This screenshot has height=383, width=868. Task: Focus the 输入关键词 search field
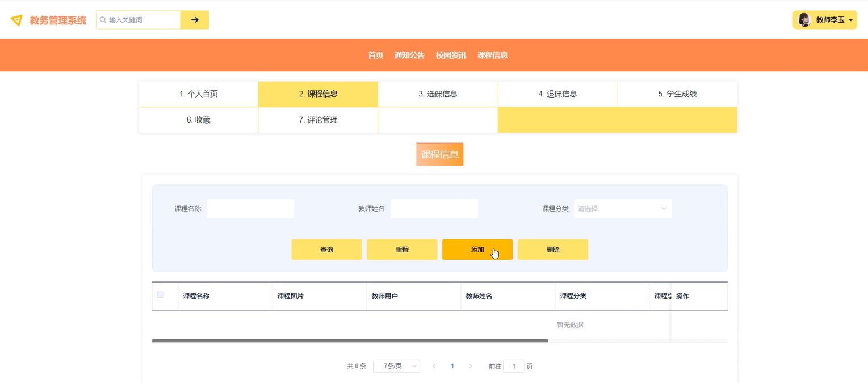coord(139,20)
